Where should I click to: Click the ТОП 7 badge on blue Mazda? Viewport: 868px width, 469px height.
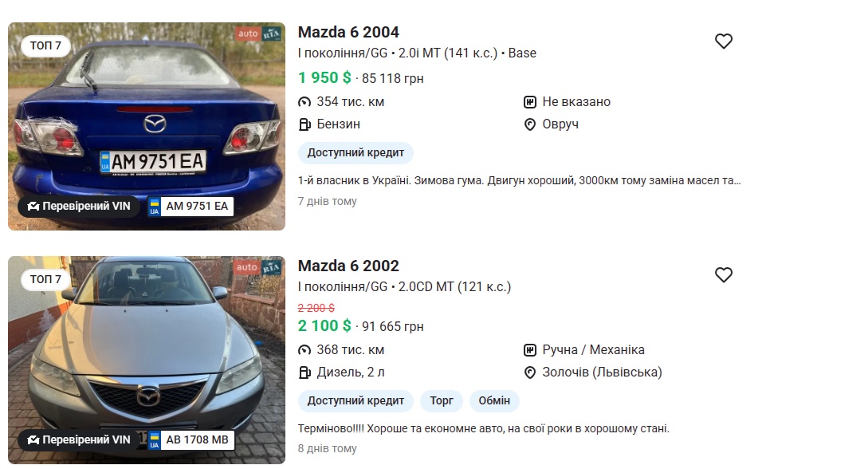click(x=45, y=45)
